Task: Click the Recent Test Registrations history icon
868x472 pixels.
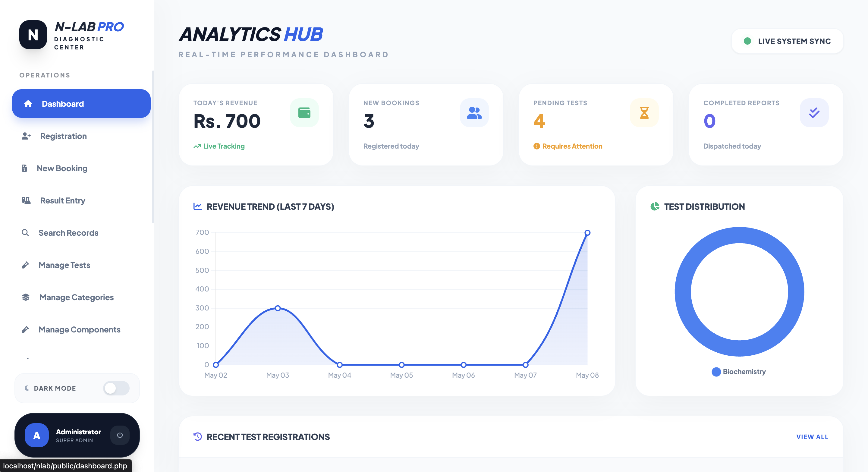Action: point(198,437)
